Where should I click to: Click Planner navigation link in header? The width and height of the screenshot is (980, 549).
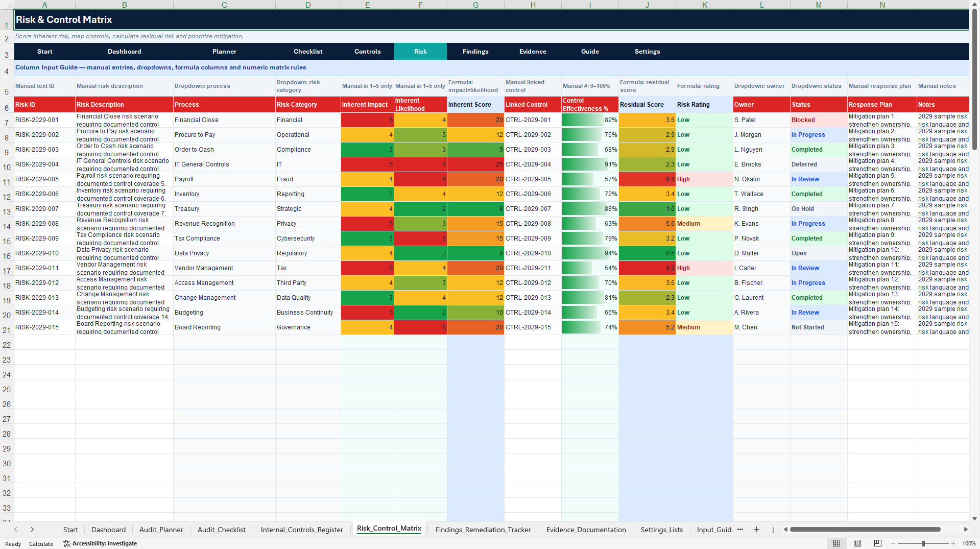pos(224,52)
